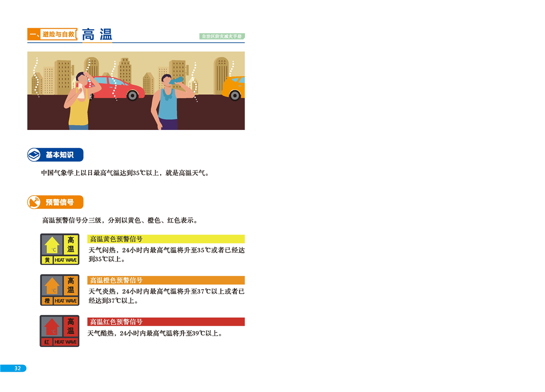Click the satellite dish icon beside 预警信号
The width and height of the screenshot is (545, 392).
[35, 202]
